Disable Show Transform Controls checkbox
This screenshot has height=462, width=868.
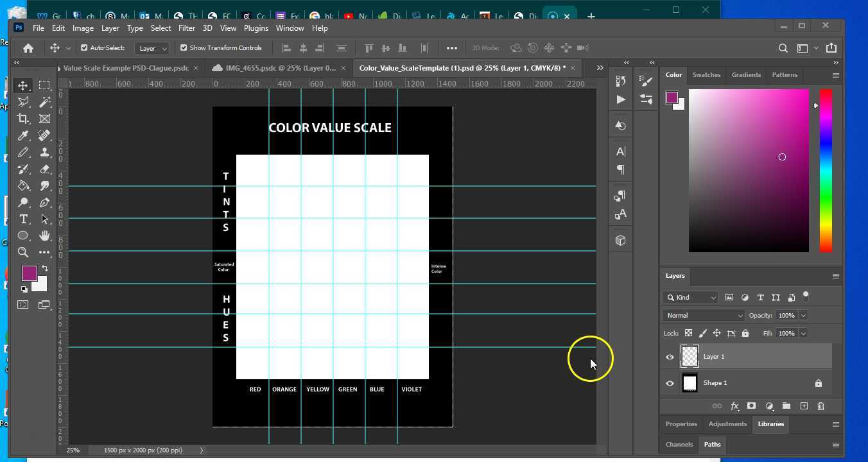pyautogui.click(x=184, y=48)
